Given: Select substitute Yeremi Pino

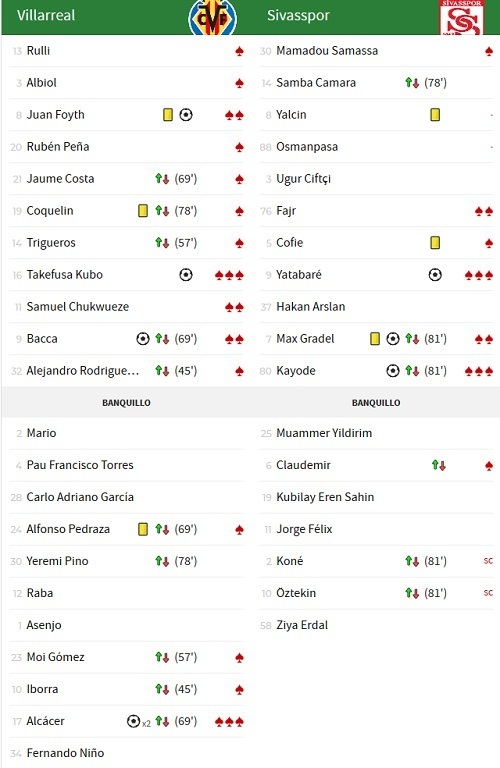Looking at the screenshot, I should coord(57,561).
